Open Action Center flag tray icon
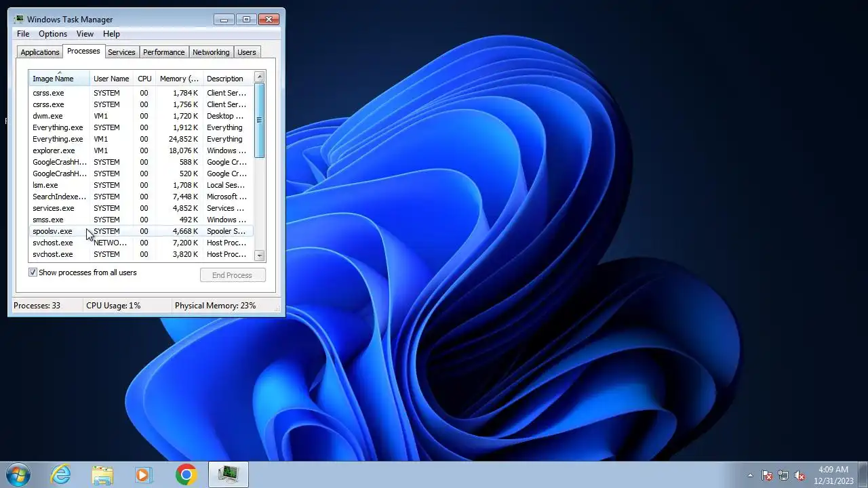868x488 pixels. coord(767,475)
